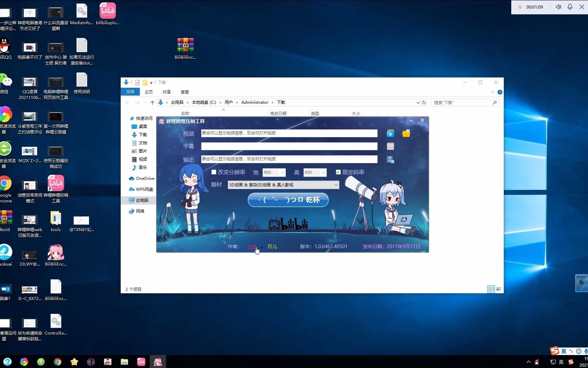This screenshot has height=368, width=588.
Task: Refresh the Explorer 下载 folder
Action: click(x=424, y=102)
